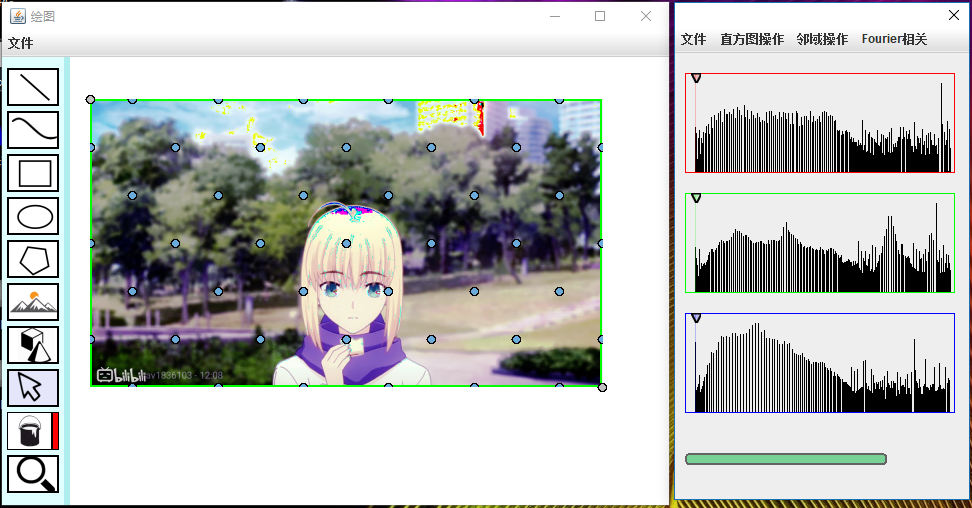
Task: Maximize the 绘图 drawing window
Action: tap(600, 16)
